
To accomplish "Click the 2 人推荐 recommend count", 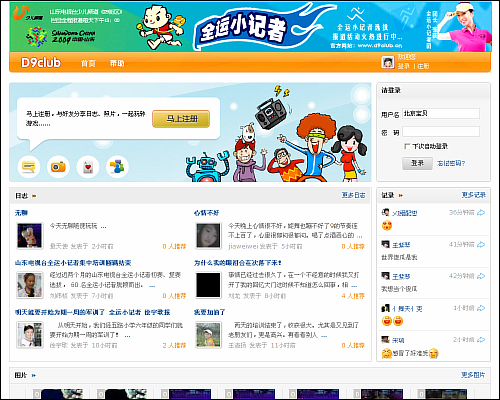I will [x=174, y=345].
